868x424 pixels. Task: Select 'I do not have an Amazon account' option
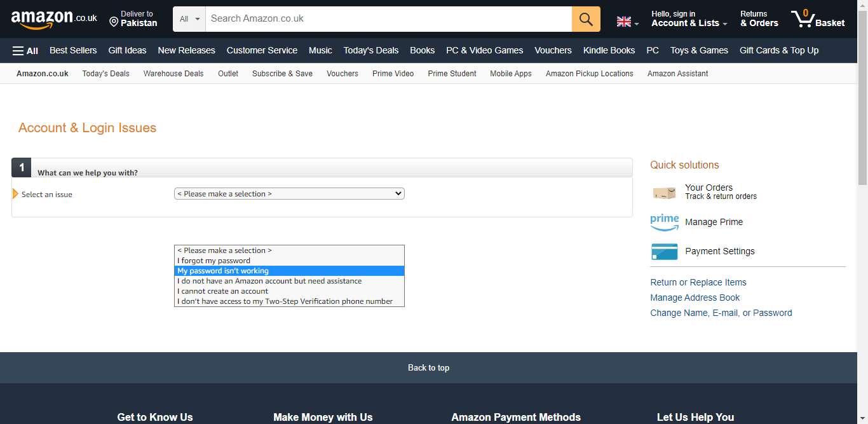(x=289, y=281)
